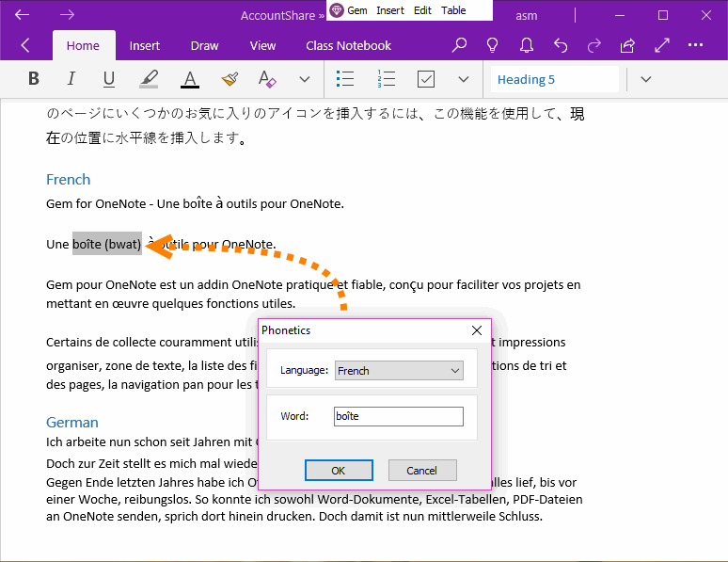Open the more options ellipsis
The width and height of the screenshot is (728, 562).
coord(695,45)
